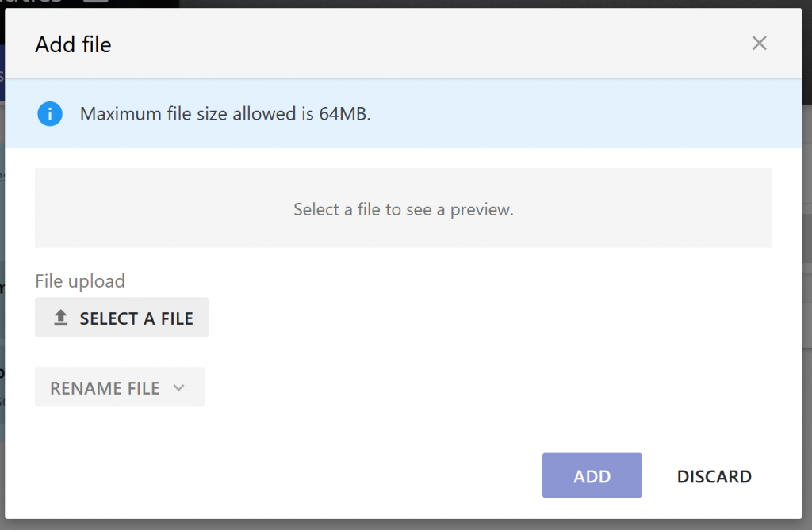Activate the RENAME FILE control
This screenshot has height=530, width=812.
pos(119,387)
